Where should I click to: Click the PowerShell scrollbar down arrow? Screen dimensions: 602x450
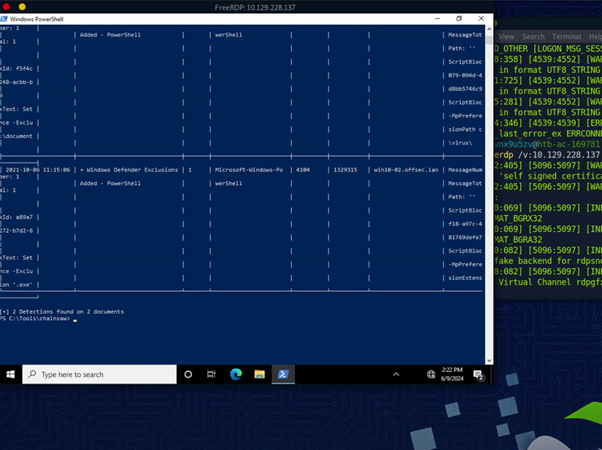click(x=489, y=361)
